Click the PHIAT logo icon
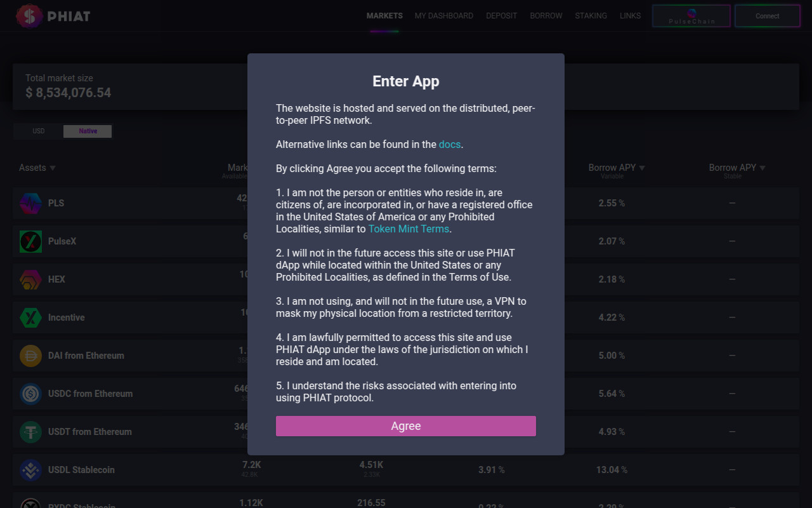812x508 pixels. click(x=29, y=16)
